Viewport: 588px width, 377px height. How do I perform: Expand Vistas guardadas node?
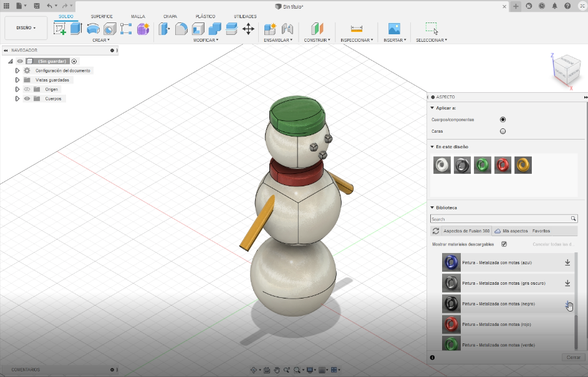[17, 80]
